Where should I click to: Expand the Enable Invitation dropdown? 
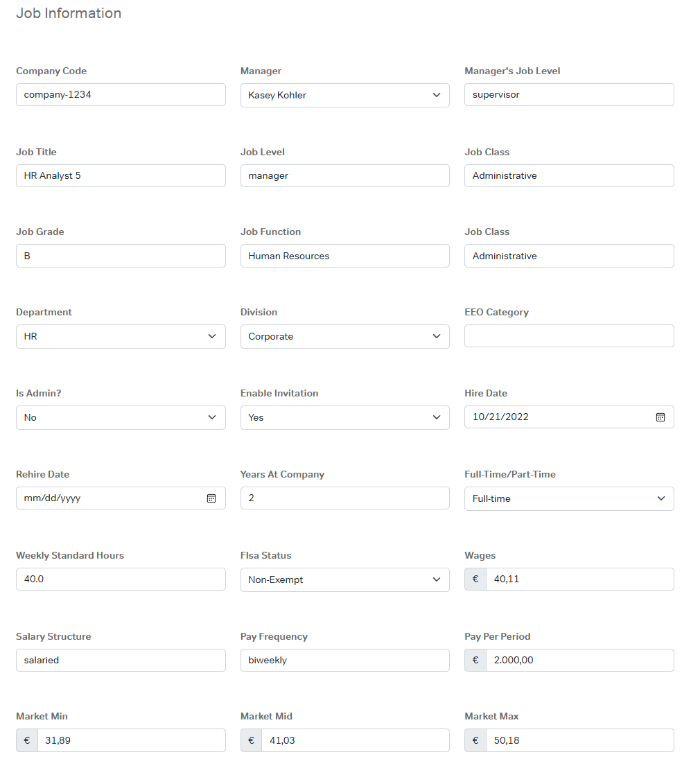point(344,418)
